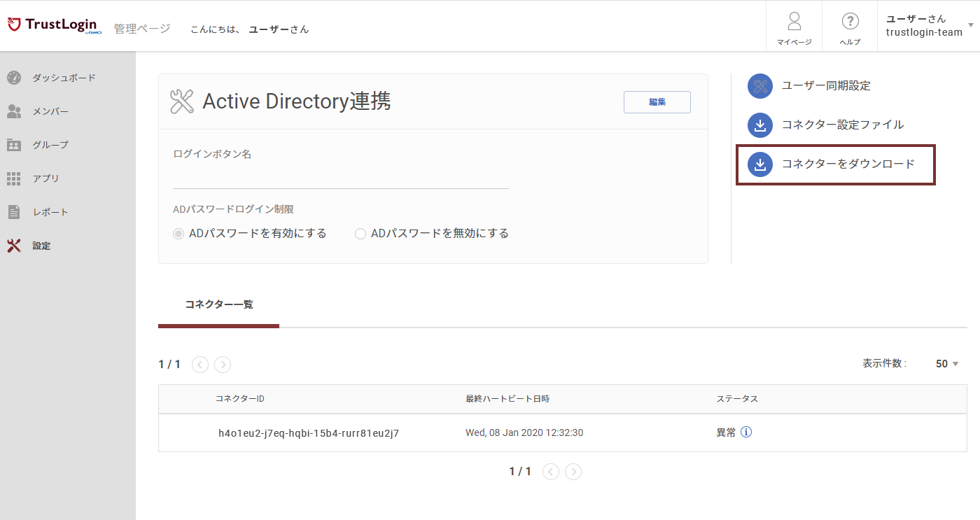Go to next page in top pagination
The width and height of the screenshot is (980, 520).
tap(223, 365)
